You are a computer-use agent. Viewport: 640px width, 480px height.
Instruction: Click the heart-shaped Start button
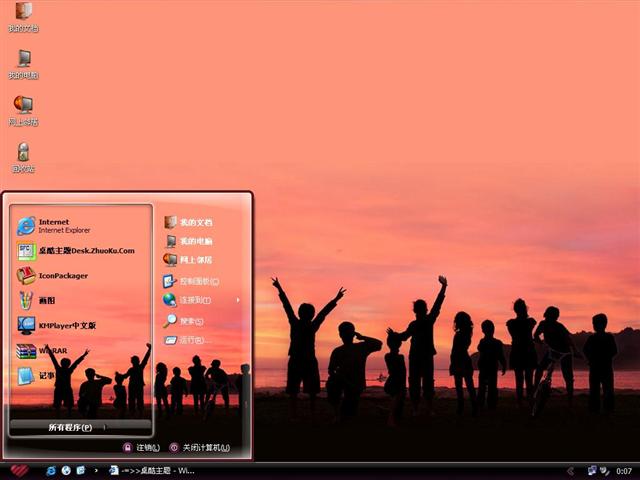(x=20, y=471)
